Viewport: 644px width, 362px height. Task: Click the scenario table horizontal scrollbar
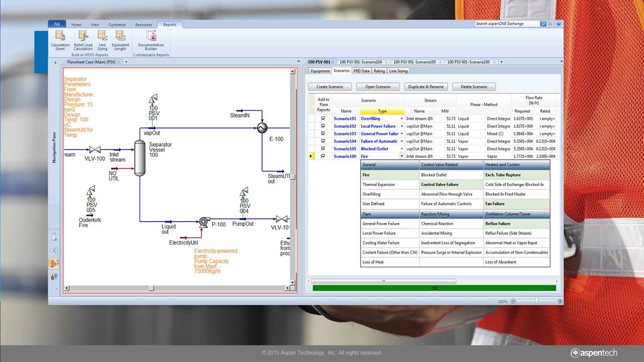[384, 282]
